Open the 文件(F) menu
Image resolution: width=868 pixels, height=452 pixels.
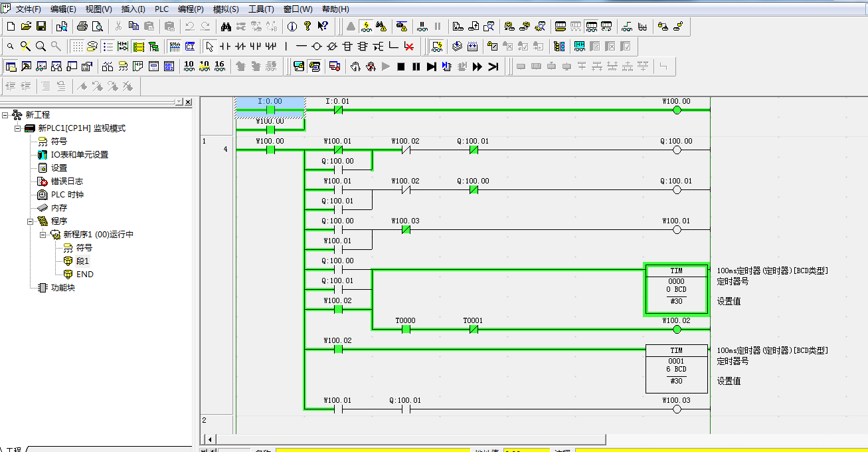[x=28, y=9]
